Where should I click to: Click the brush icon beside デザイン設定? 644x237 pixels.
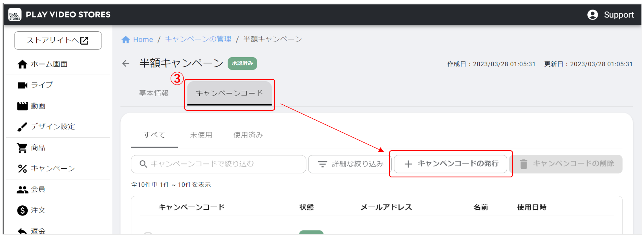22,127
